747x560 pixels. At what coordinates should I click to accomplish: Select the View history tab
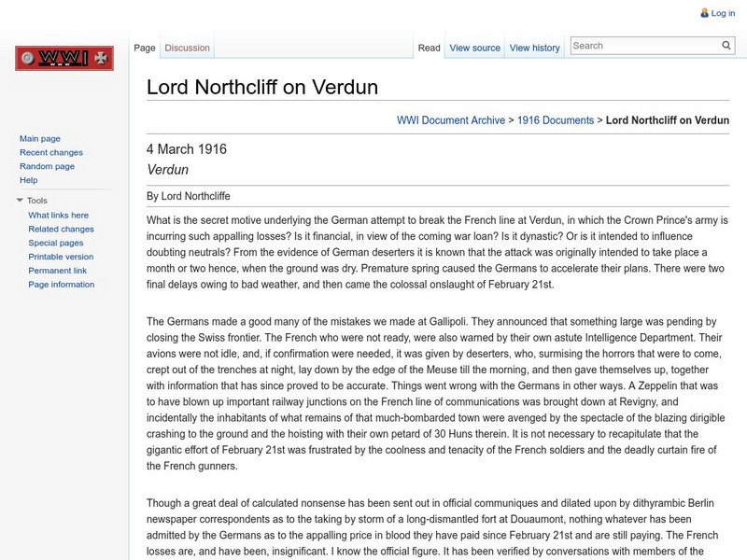point(534,47)
